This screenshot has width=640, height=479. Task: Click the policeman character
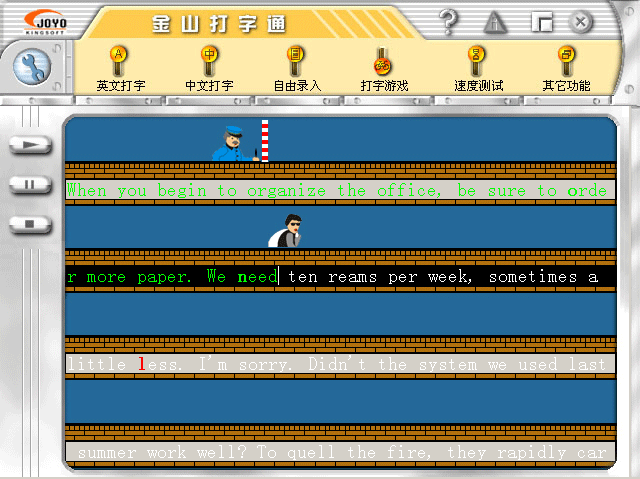(x=235, y=144)
